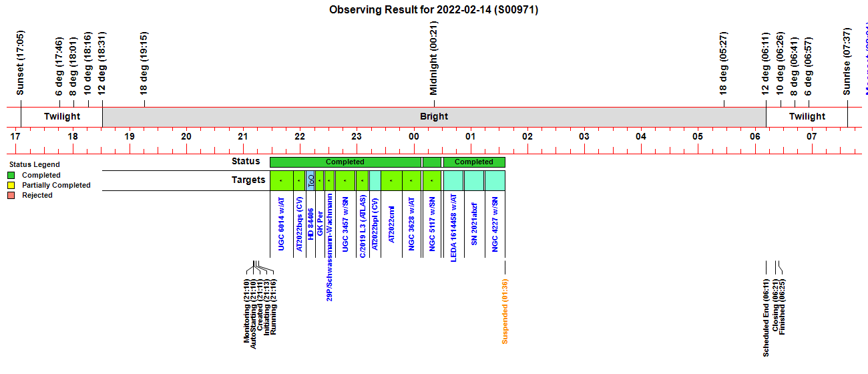Click the red Rejected legend swatch
This screenshot has height=374, width=868.
[11, 195]
